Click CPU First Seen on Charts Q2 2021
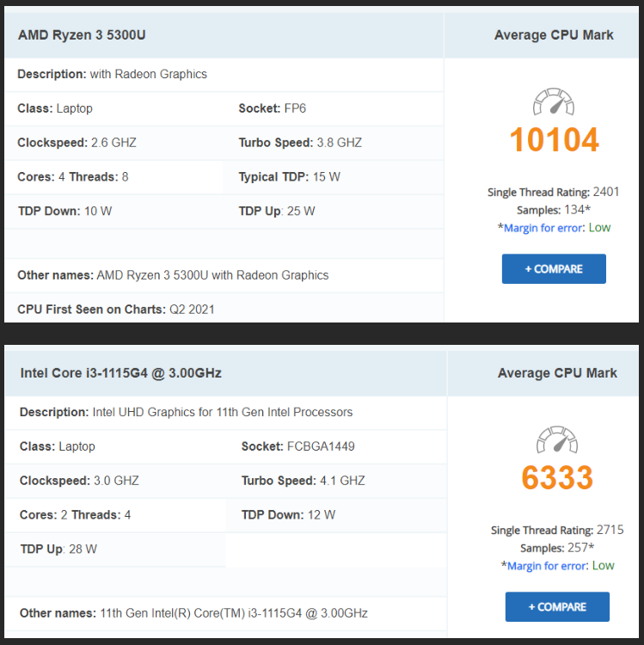Image resolution: width=644 pixels, height=645 pixels. (x=116, y=309)
